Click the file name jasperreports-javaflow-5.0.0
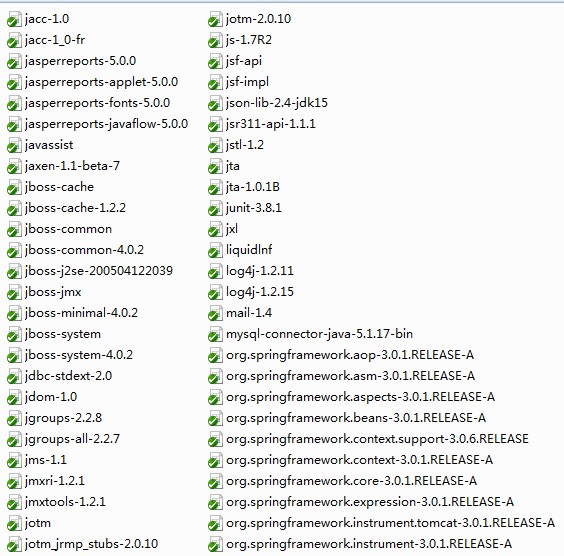Screen dimensions: 564x556 [x=106, y=124]
